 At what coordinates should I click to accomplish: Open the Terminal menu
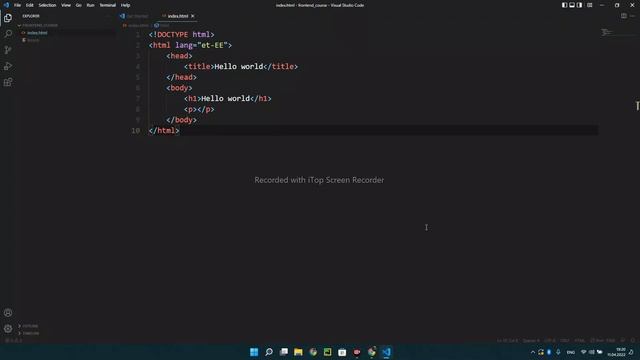coord(108,5)
